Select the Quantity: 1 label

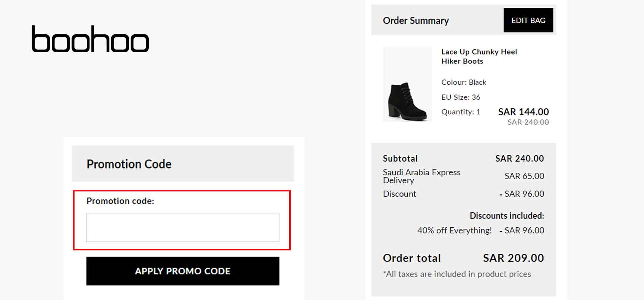(x=460, y=112)
